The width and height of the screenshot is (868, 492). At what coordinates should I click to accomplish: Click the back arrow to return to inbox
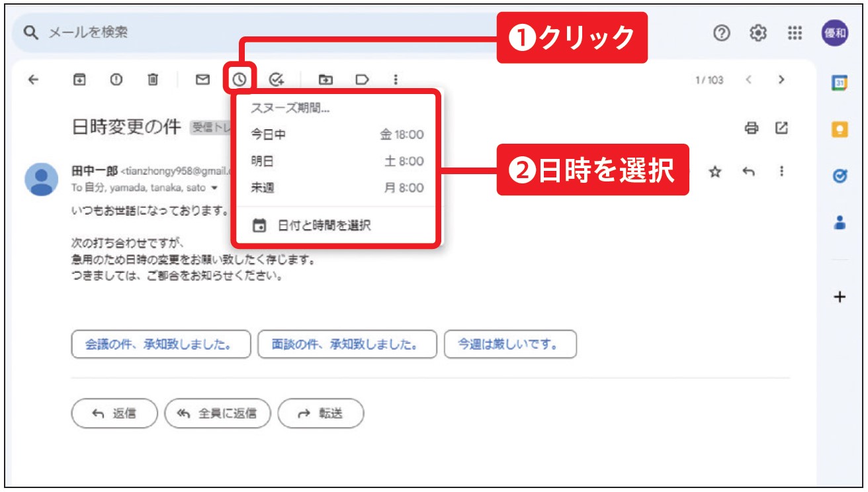tap(33, 79)
